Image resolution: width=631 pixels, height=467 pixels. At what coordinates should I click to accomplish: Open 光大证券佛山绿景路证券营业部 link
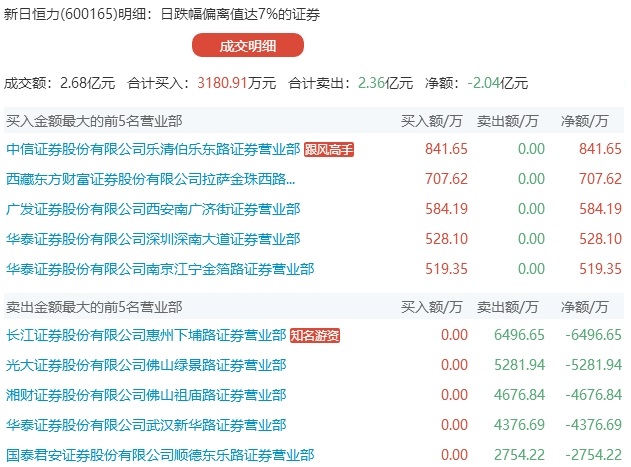coord(146,365)
